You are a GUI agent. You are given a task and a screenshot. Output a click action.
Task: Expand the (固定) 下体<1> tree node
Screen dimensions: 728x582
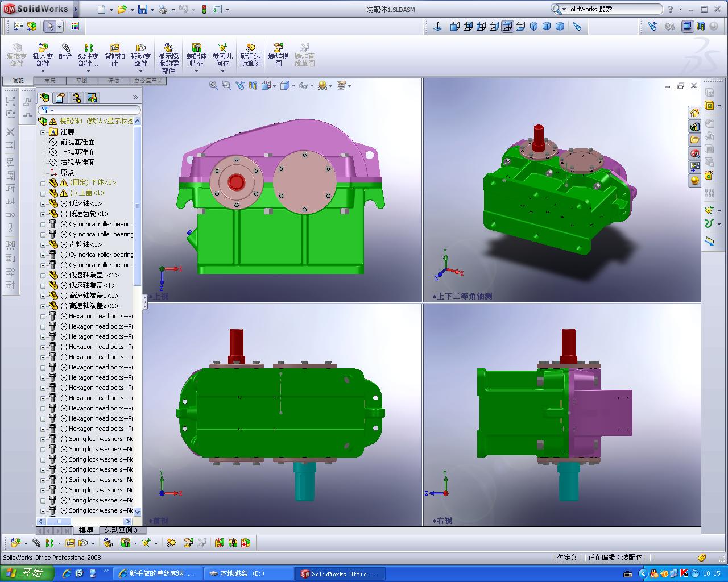[43, 183]
